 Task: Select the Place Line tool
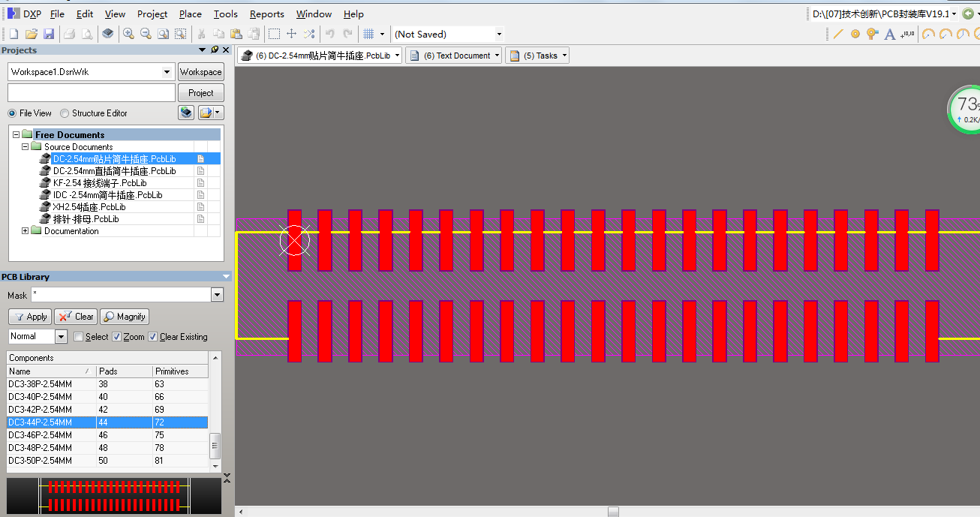pos(838,34)
